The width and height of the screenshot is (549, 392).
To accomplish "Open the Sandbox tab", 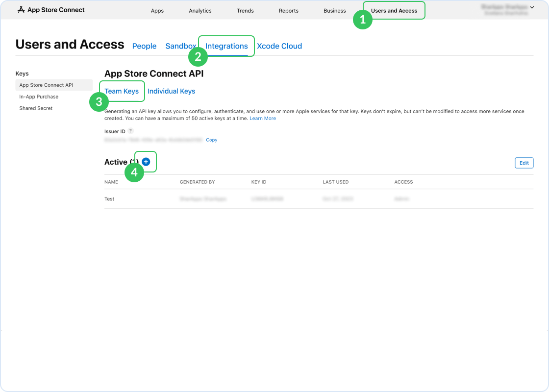I will (x=180, y=46).
